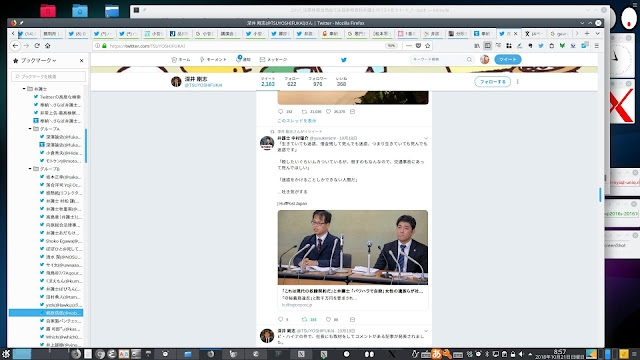640x360 pixels.
Task: Toggle the sidebar with toolbar sidebar icon
Action: click(487, 46)
